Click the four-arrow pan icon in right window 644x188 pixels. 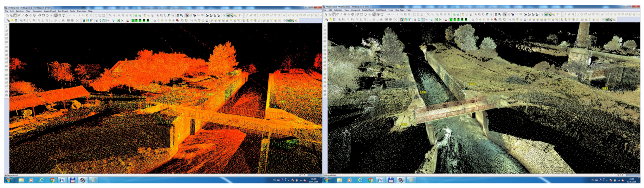click(x=345, y=14)
